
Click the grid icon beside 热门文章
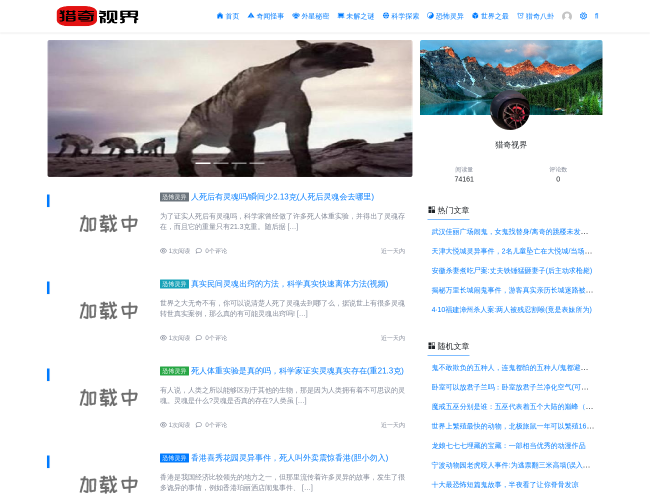[x=432, y=210]
